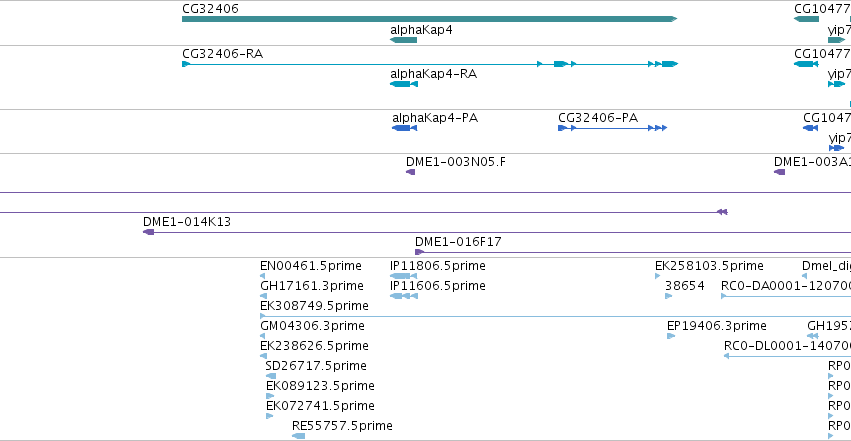
Task: Select the EK072741.5prime EST label
Action: (320, 406)
